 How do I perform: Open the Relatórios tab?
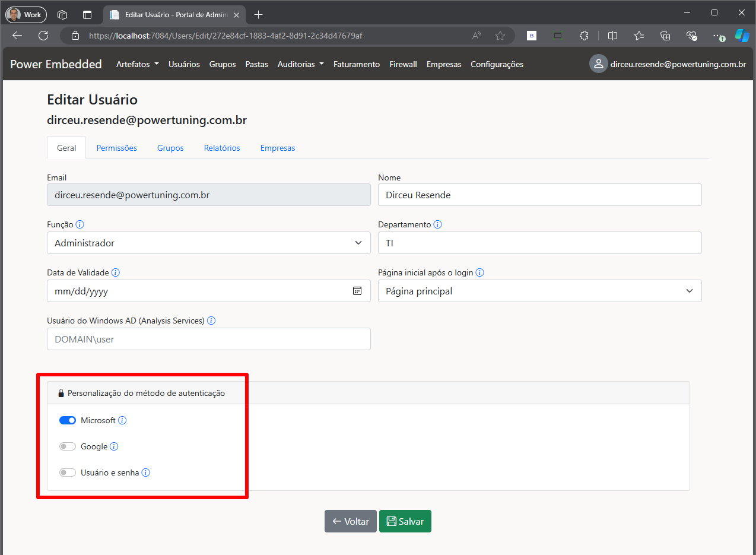[x=222, y=148]
